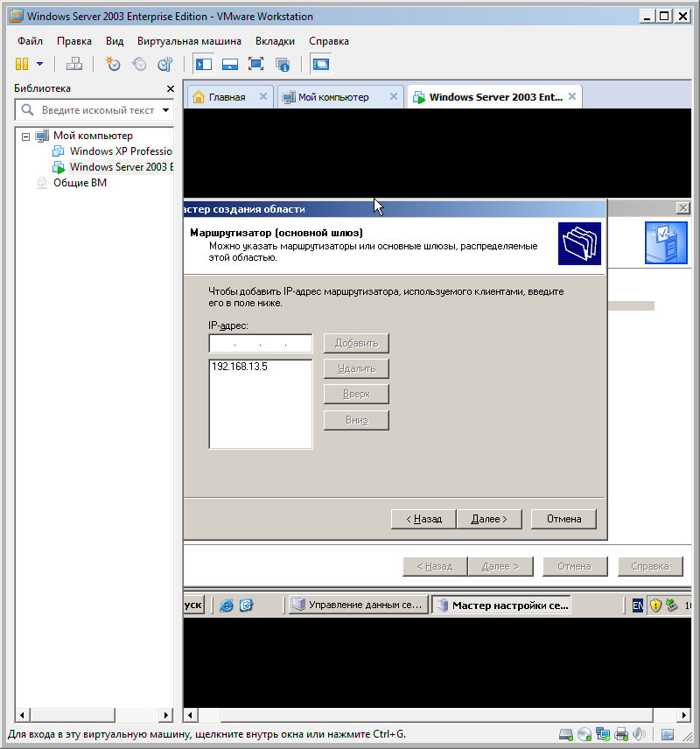700x749 pixels.
Task: Switch to the Главная tab
Action: (x=227, y=97)
